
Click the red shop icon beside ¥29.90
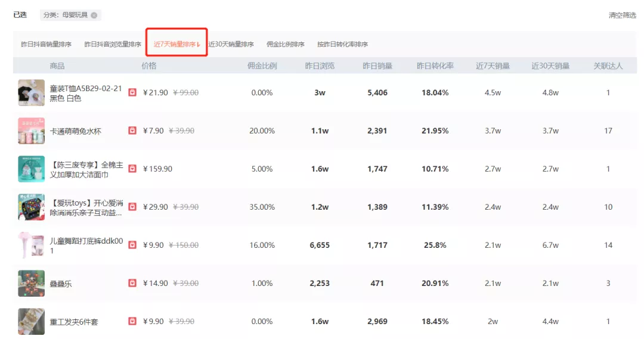click(132, 207)
